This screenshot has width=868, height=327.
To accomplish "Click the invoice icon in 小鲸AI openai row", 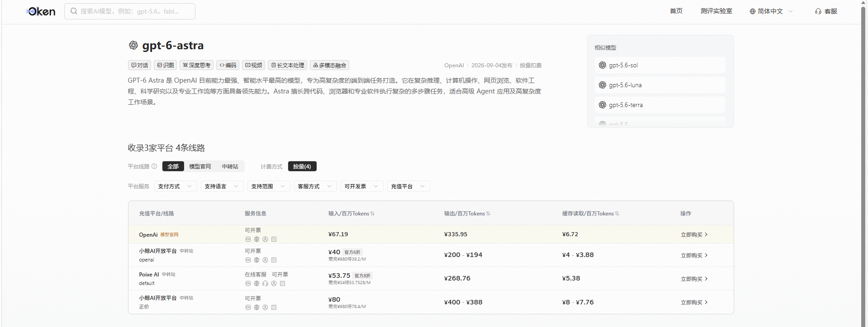I will point(274,260).
